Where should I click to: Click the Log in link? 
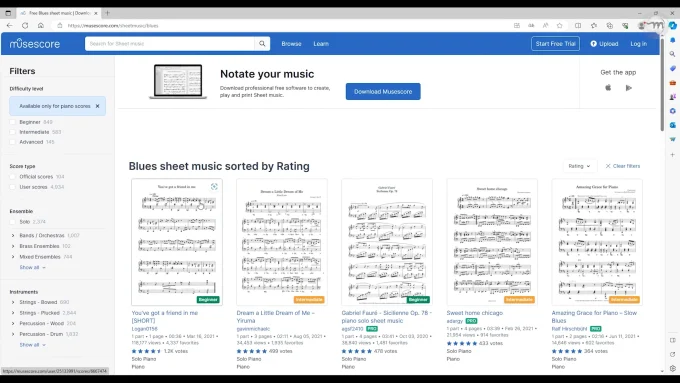coord(638,44)
